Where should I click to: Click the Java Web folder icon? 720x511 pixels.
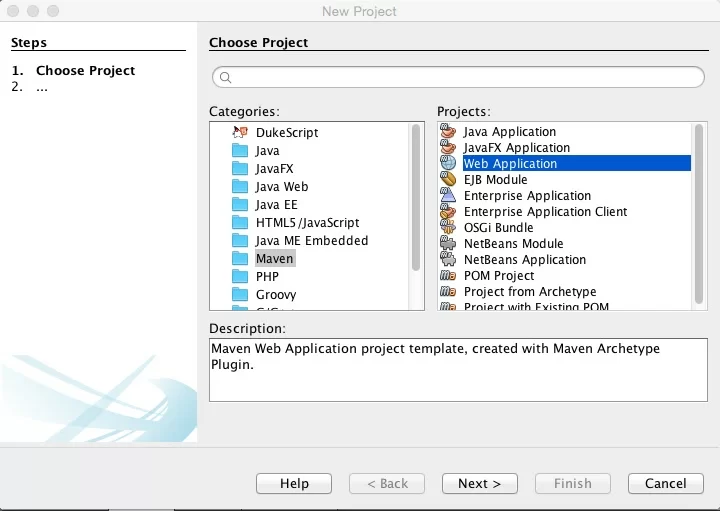(240, 186)
